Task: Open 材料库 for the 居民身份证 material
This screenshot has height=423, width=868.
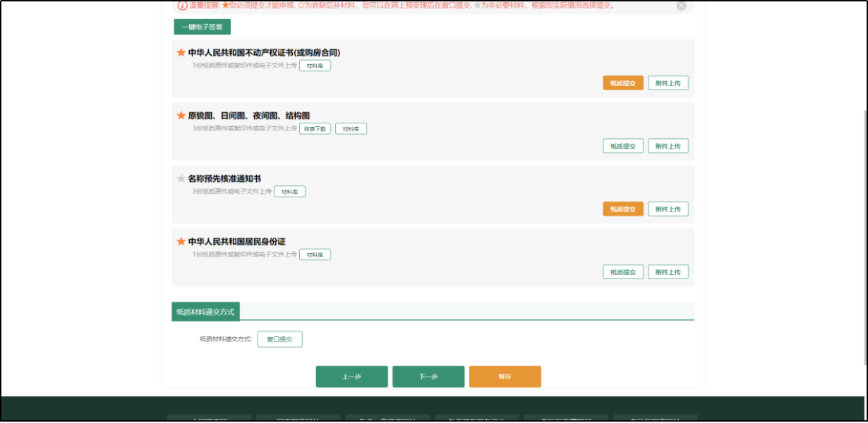Action: [315, 255]
